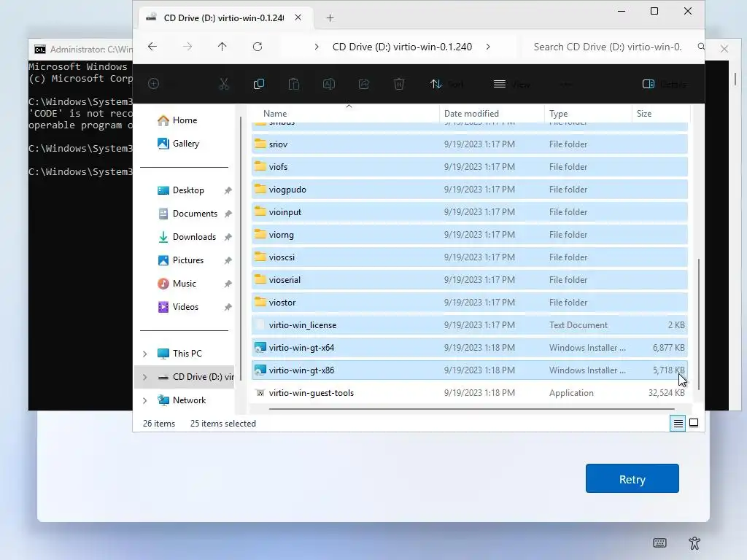Select the viogpudo folder
747x560 pixels.
click(469, 189)
